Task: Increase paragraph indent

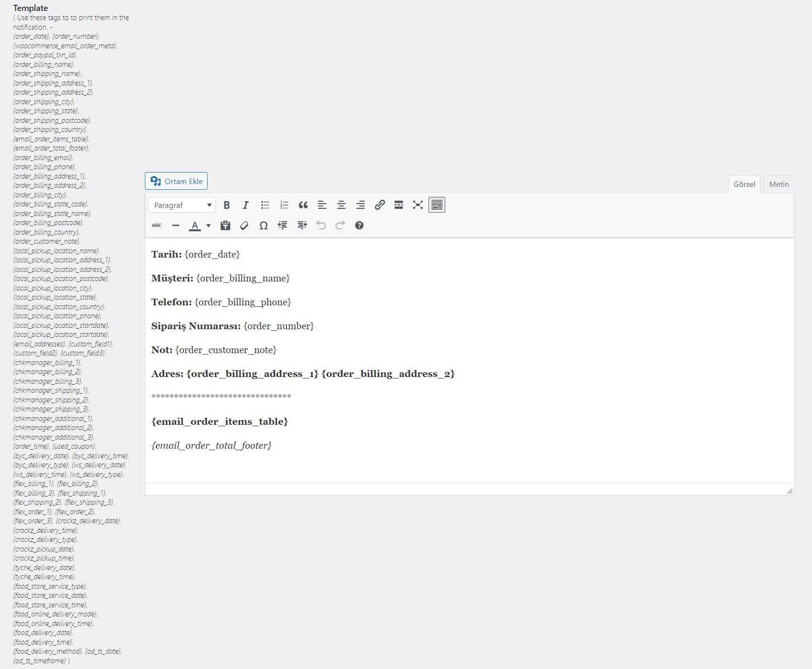Action: tap(302, 226)
